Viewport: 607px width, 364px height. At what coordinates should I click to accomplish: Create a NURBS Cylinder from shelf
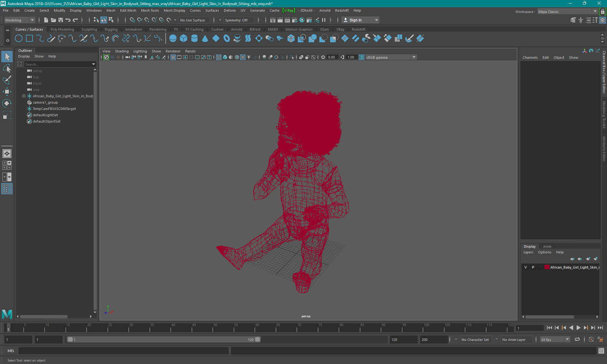194,39
